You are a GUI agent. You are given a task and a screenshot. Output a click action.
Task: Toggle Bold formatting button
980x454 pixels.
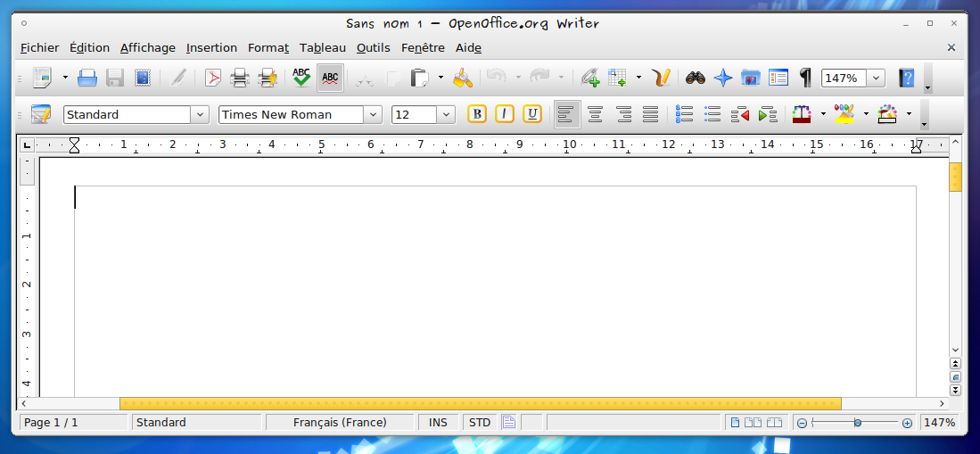[477, 114]
